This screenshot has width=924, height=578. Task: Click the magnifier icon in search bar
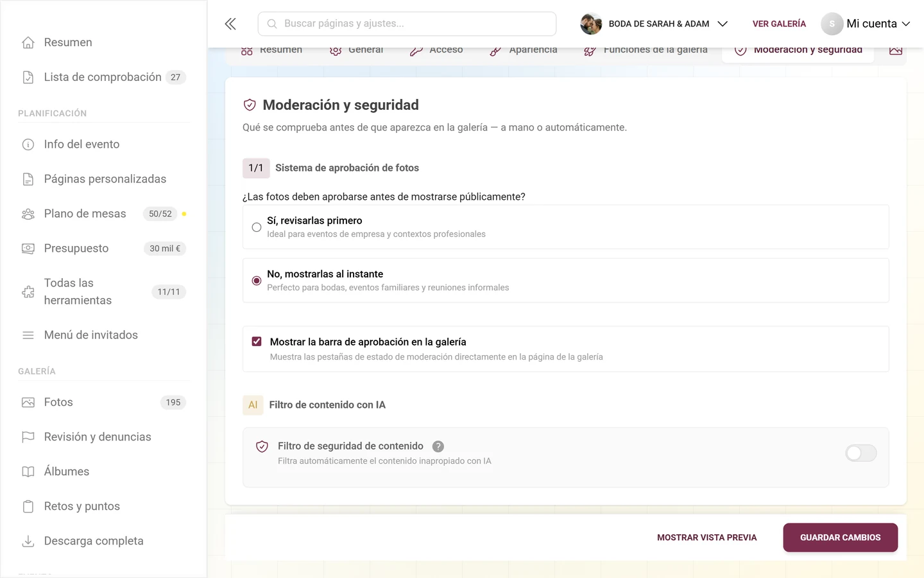point(272,24)
